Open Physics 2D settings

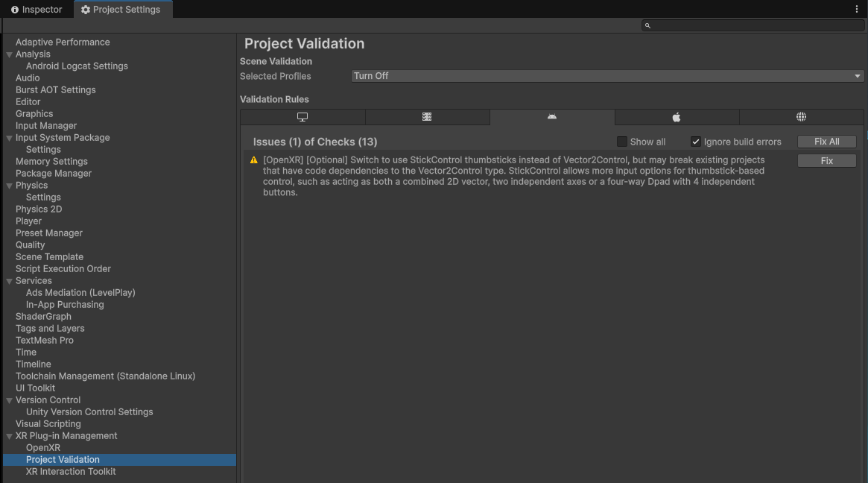tap(39, 209)
